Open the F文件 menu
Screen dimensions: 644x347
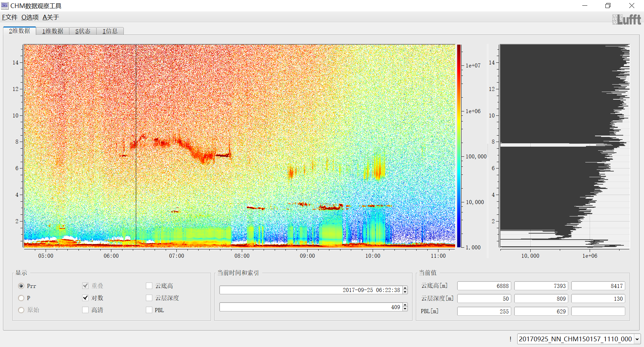10,17
